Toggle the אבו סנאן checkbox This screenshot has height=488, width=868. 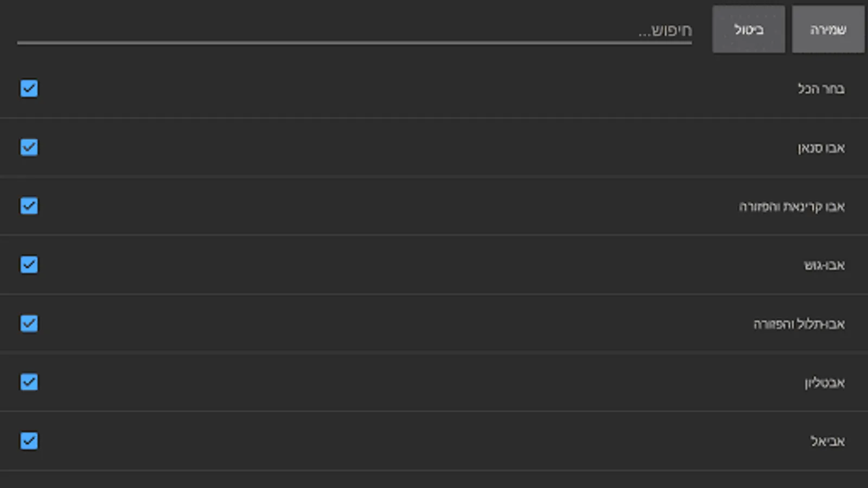(29, 147)
